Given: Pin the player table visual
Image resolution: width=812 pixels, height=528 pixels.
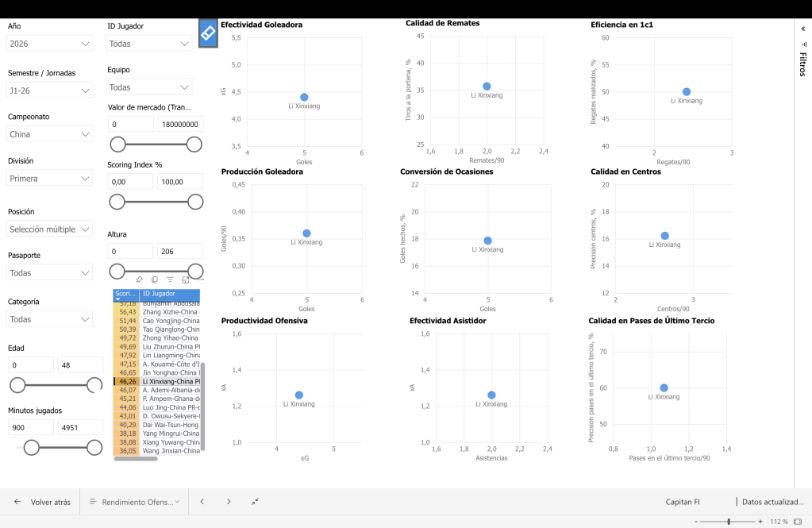Looking at the screenshot, I should [x=139, y=279].
